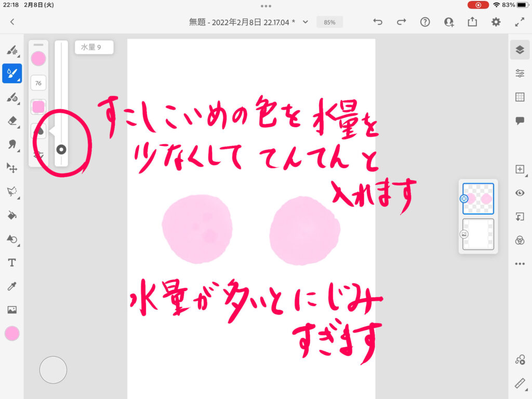This screenshot has width=532, height=399.
Task: Select the white background layer thumbnail
Action: [478, 234]
